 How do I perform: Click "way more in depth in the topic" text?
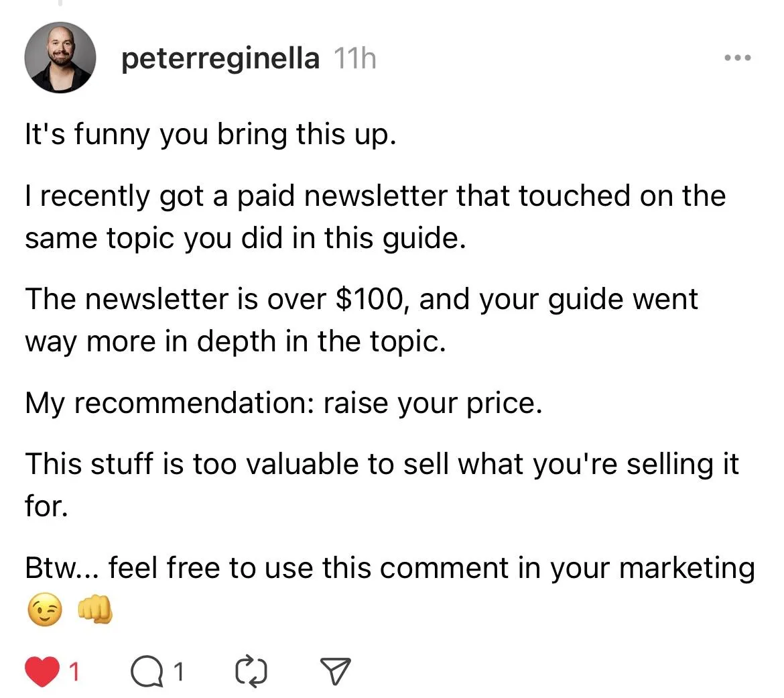[235, 341]
